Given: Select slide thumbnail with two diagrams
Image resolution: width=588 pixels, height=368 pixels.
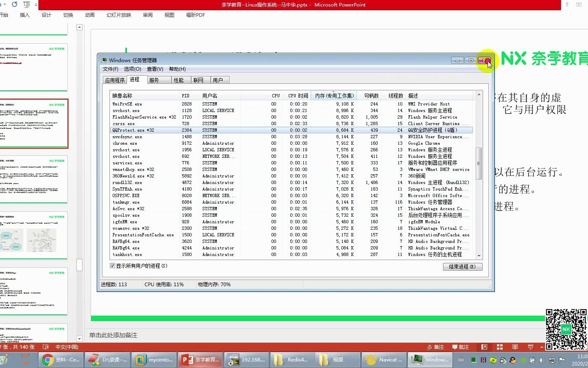Looking at the screenshot, I should coord(33,235).
